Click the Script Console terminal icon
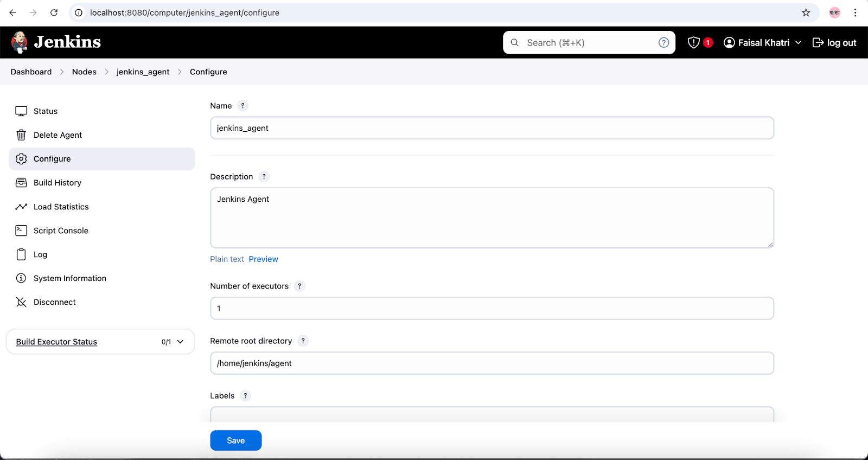The width and height of the screenshot is (868, 460). pyautogui.click(x=21, y=231)
